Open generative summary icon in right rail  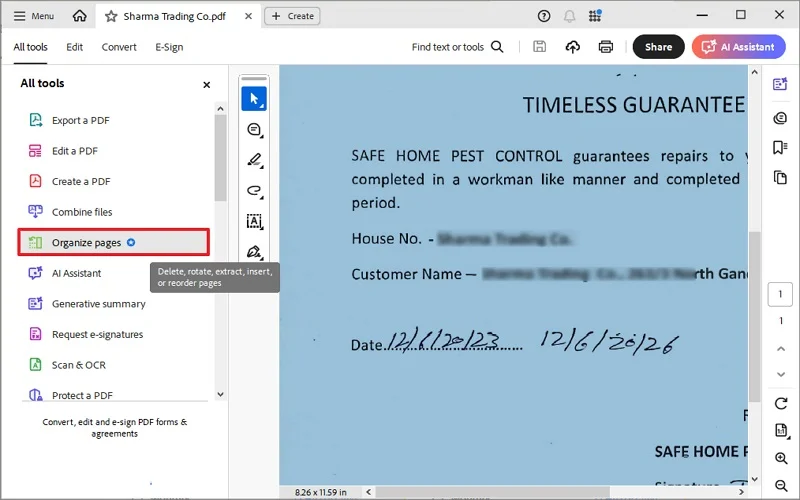coord(780,84)
